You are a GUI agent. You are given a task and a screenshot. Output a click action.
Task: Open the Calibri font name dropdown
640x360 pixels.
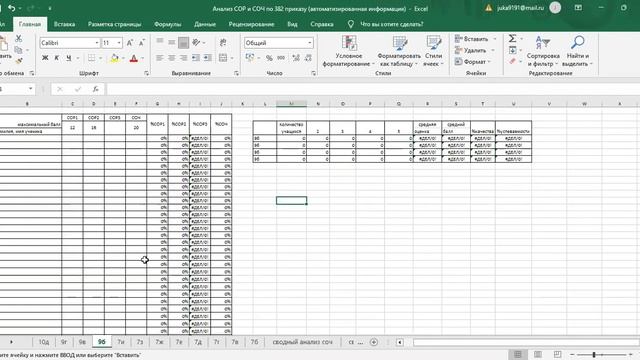pyautogui.click(x=97, y=43)
